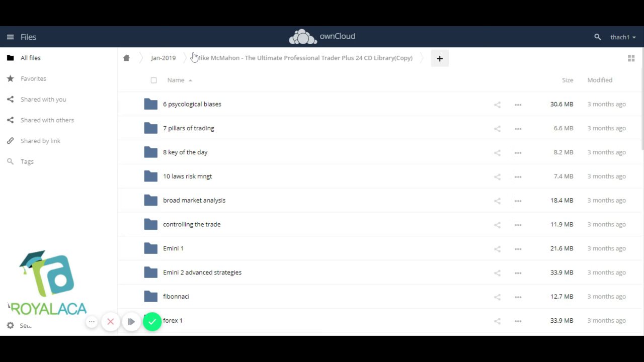The image size is (644, 362).
Task: Sort files by Modified column
Action: click(600, 80)
